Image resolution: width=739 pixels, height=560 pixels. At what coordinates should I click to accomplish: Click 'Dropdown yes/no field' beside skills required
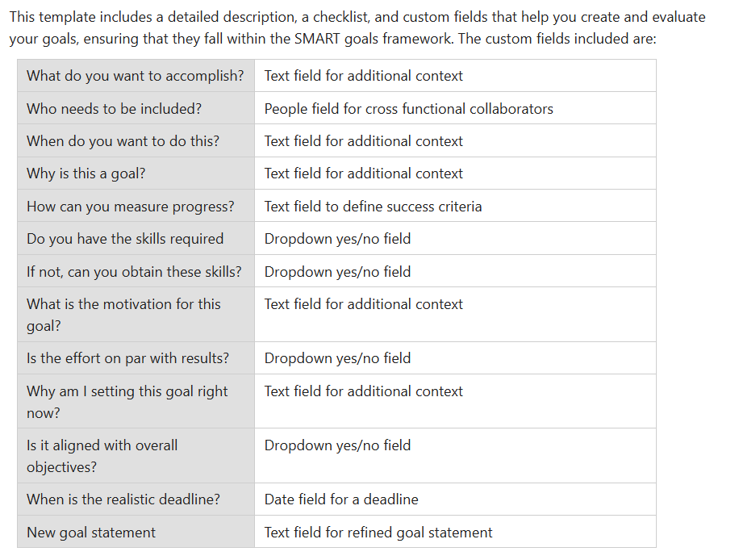point(337,239)
